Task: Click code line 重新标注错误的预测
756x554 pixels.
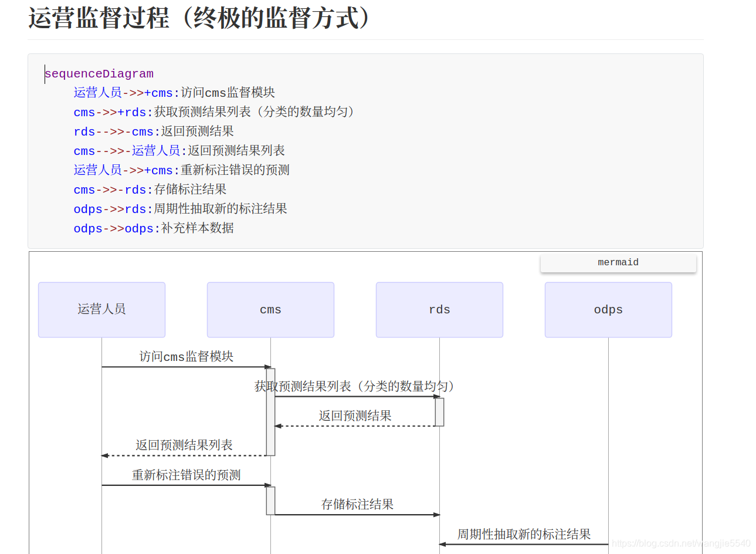Action: pyautogui.click(x=181, y=170)
